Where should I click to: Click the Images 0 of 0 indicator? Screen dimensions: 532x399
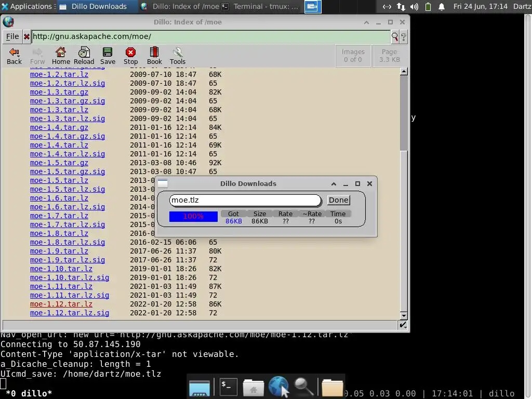tap(353, 56)
